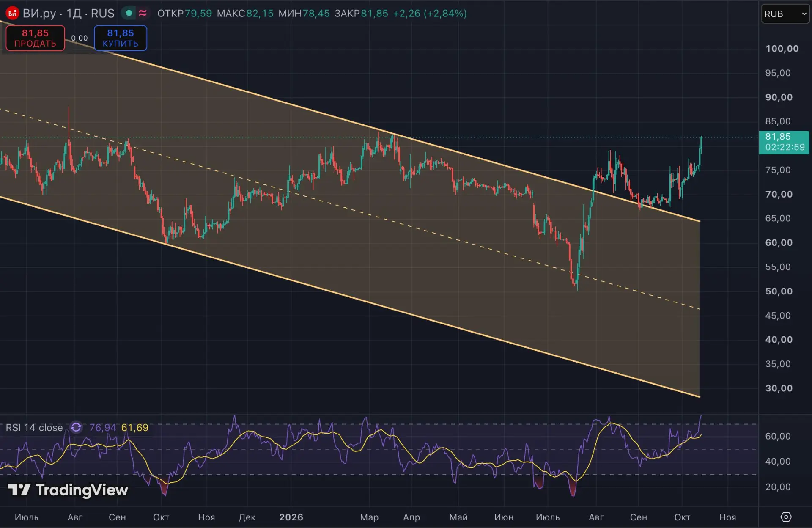Open the TradingView logo link

[x=68, y=490]
